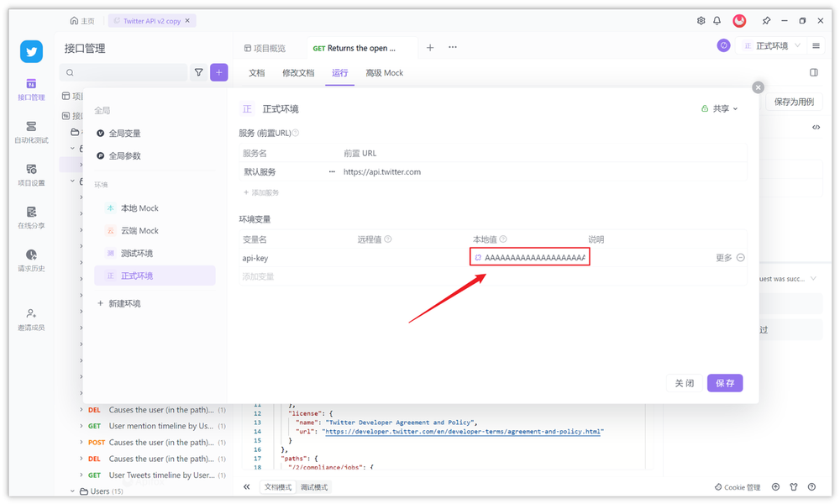This screenshot has width=840, height=504.
Task: Open the 项目概览 tab
Action: click(270, 45)
